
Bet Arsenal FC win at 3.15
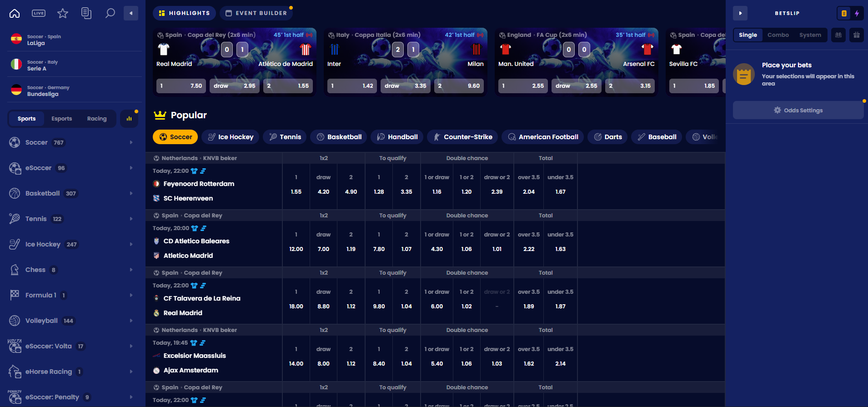tap(630, 85)
